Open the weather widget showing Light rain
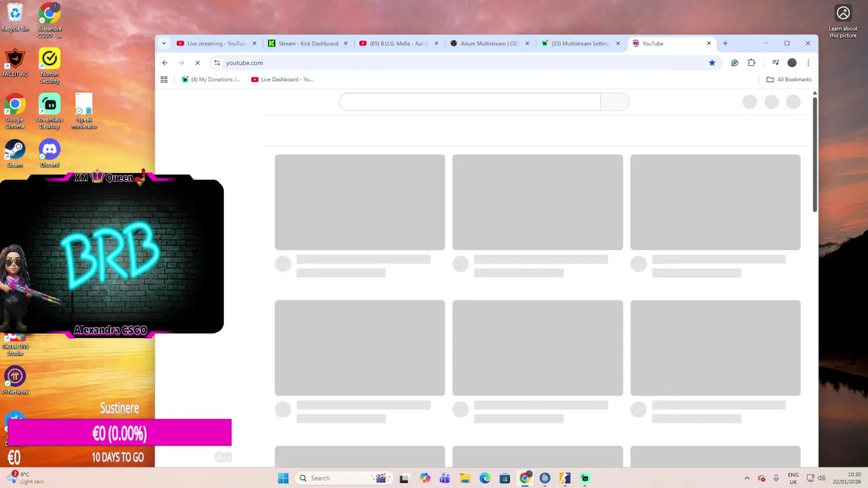Image resolution: width=868 pixels, height=488 pixels. (x=24, y=478)
